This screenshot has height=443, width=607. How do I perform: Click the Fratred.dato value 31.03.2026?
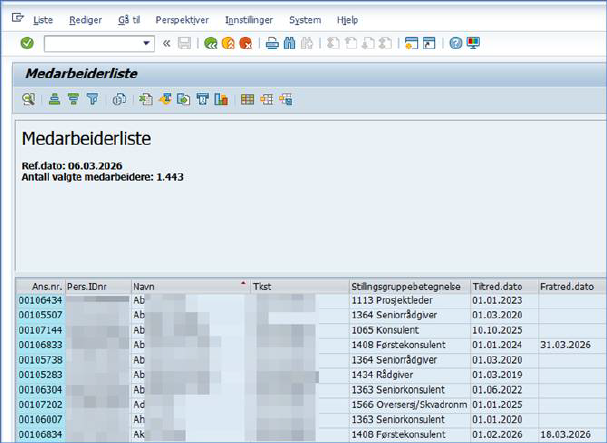coord(566,345)
